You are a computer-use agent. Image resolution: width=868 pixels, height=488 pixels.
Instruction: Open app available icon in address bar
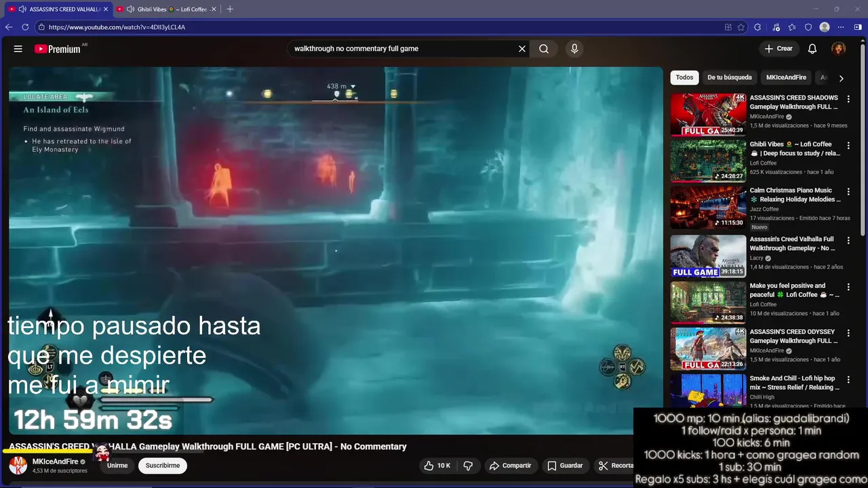point(728,27)
